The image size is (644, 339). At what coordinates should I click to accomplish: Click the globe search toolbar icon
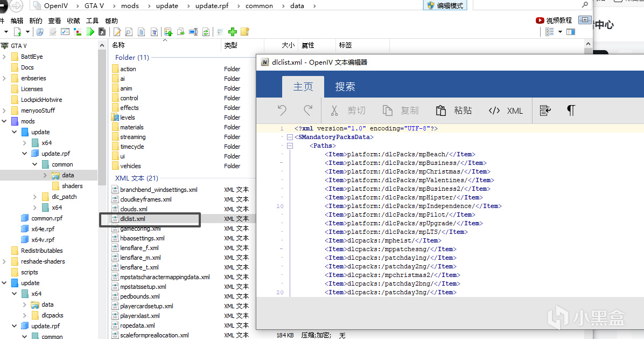tap(40, 32)
